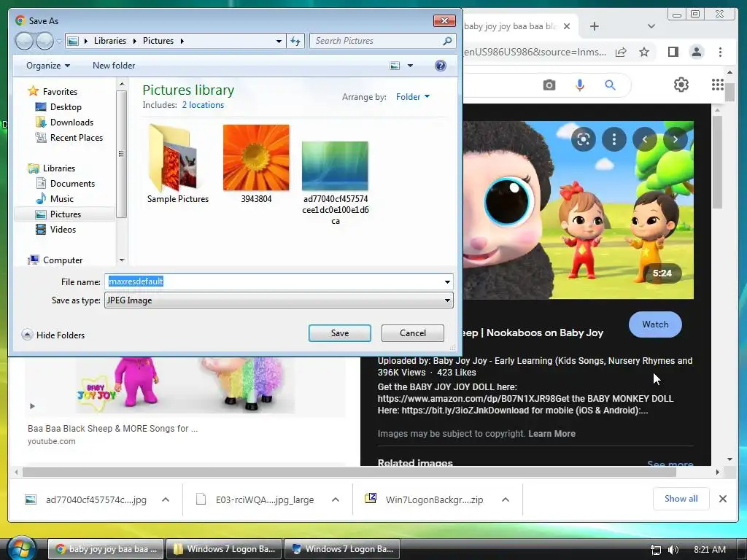Open the Chrome three-dot menu
Image resolution: width=747 pixels, height=560 pixels.
click(x=720, y=52)
